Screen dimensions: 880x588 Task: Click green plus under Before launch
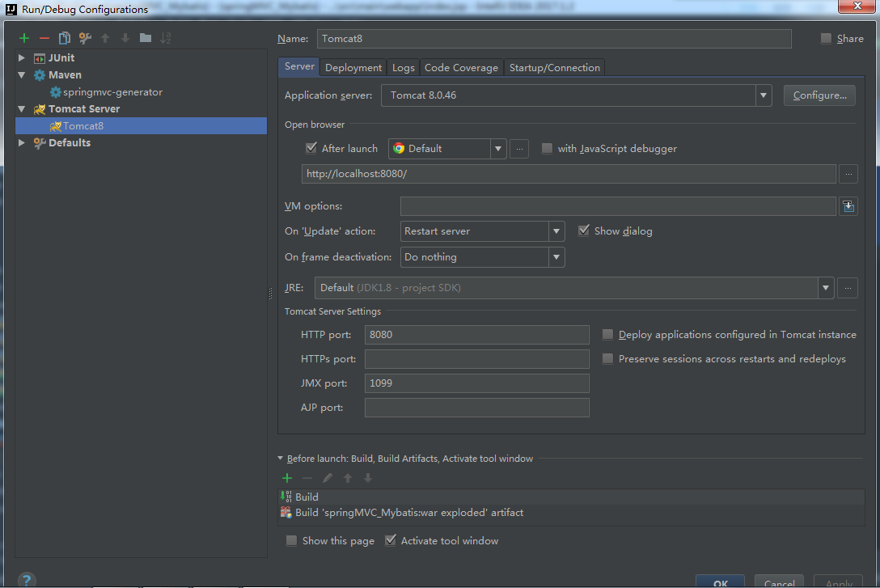(287, 478)
